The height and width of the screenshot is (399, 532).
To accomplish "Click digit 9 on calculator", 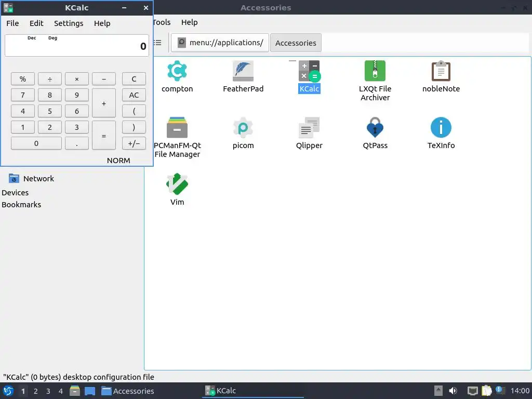I will (x=77, y=95).
